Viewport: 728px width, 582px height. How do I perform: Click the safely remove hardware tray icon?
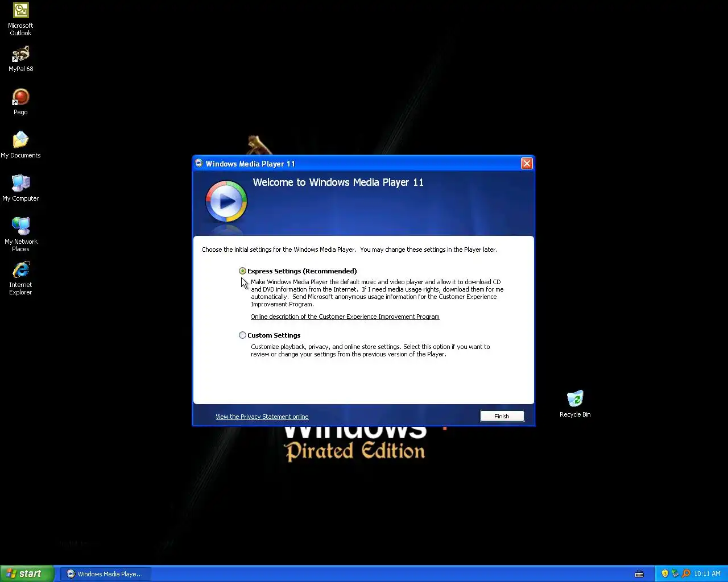click(675, 574)
